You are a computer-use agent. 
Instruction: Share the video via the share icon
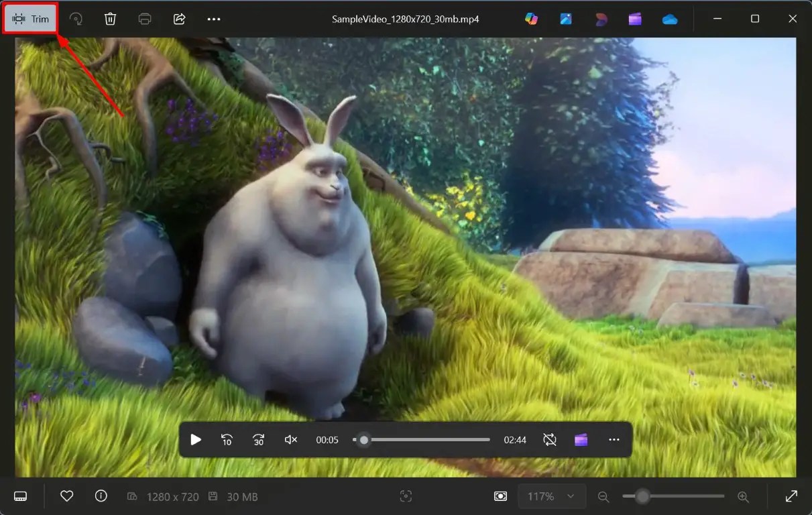point(179,19)
